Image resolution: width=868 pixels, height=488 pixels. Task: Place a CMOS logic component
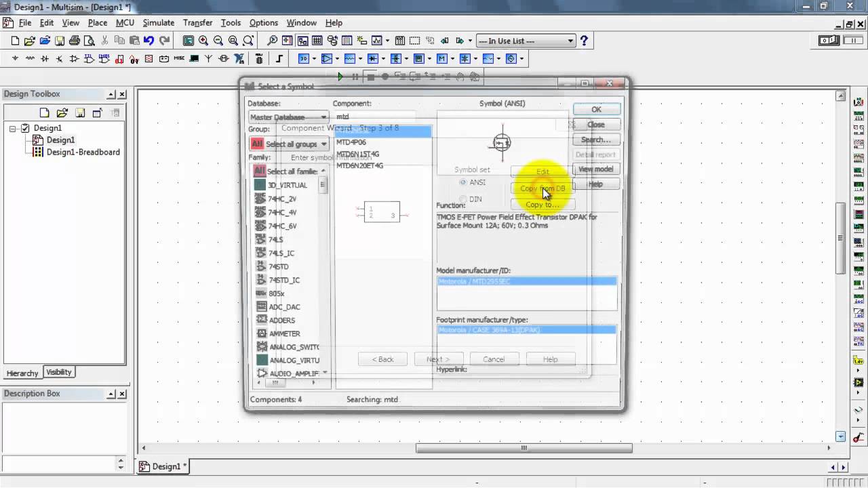[x=104, y=59]
